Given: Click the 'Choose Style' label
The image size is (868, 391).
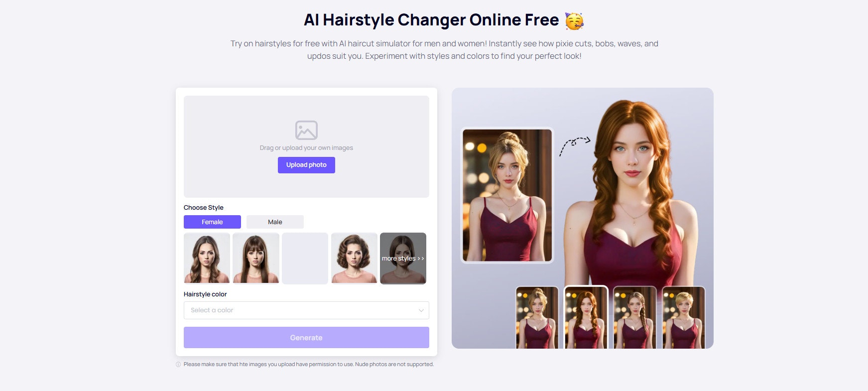Looking at the screenshot, I should pyautogui.click(x=203, y=208).
